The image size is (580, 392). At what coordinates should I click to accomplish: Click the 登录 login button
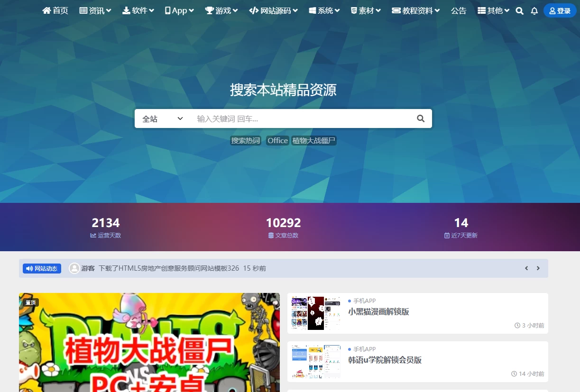[x=560, y=10]
